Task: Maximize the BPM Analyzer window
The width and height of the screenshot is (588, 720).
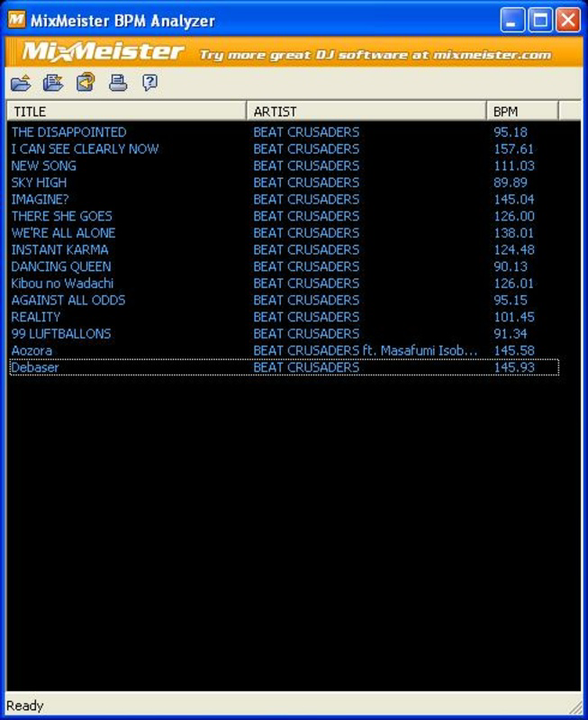Action: click(x=540, y=21)
